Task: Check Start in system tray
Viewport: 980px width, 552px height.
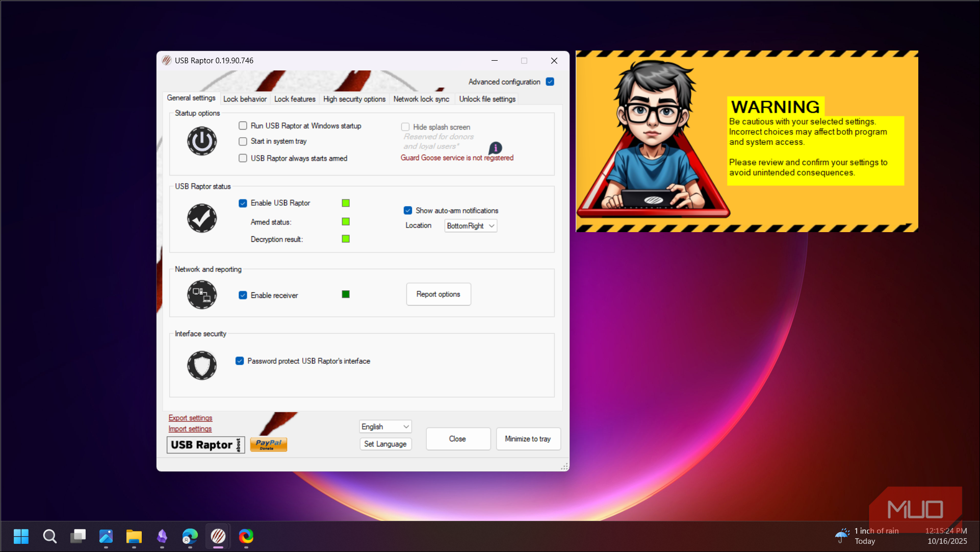Action: [x=243, y=141]
